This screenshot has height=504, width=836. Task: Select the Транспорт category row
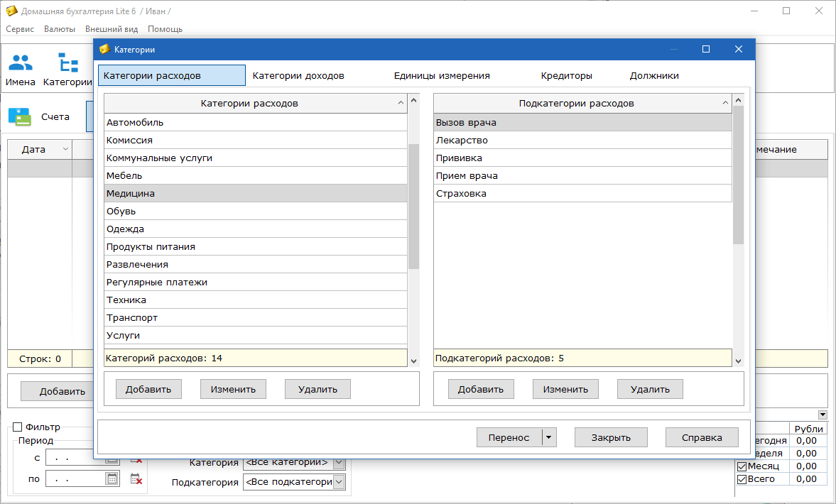256,317
